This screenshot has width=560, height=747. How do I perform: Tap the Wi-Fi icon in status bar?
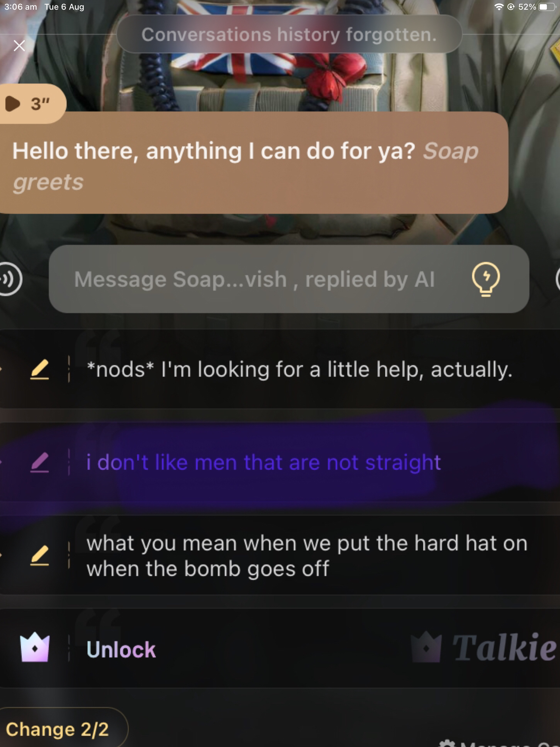tap(498, 7)
